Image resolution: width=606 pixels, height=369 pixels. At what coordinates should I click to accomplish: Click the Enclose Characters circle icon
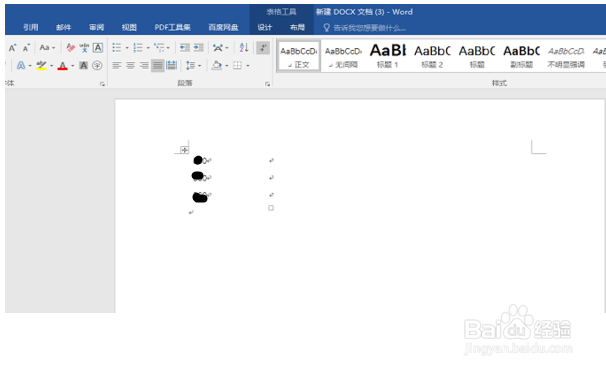click(x=97, y=65)
